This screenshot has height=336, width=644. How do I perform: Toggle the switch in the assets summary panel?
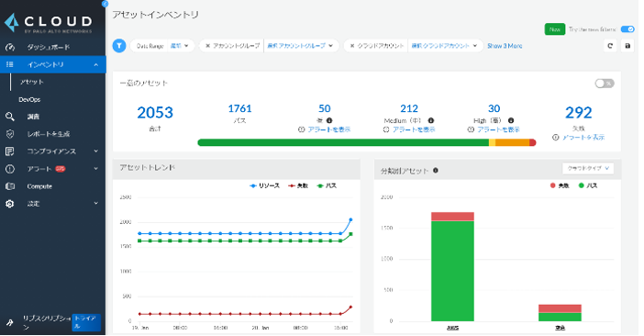coord(605,84)
